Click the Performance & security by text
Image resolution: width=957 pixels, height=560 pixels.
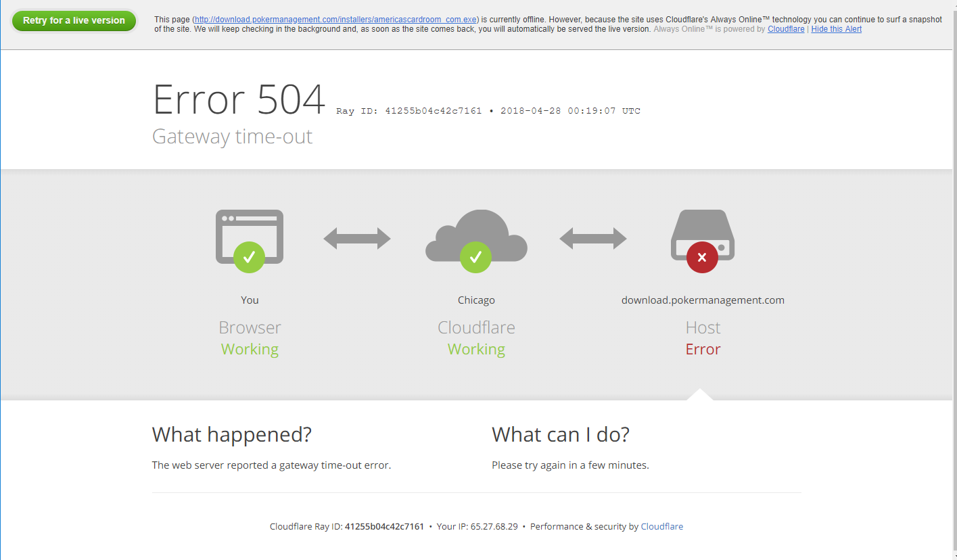coord(584,526)
